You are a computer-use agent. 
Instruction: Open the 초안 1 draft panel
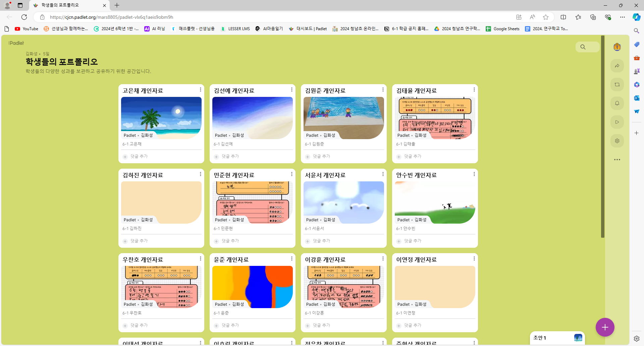pos(557,338)
